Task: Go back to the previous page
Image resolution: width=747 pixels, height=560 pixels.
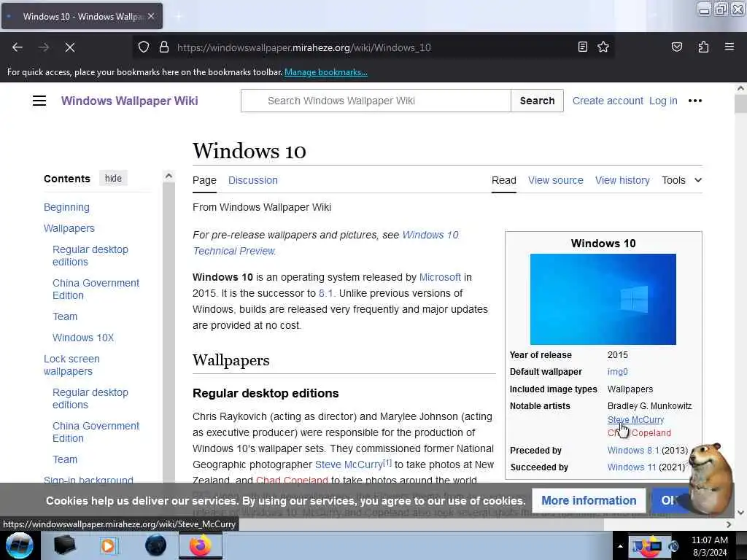Action: 18,47
